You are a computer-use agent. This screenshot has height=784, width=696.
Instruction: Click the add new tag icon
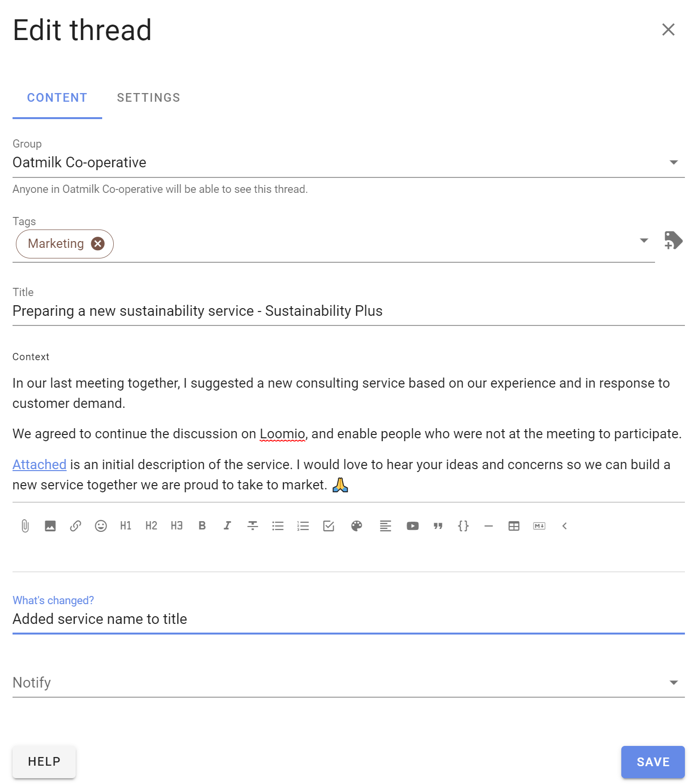[673, 240]
